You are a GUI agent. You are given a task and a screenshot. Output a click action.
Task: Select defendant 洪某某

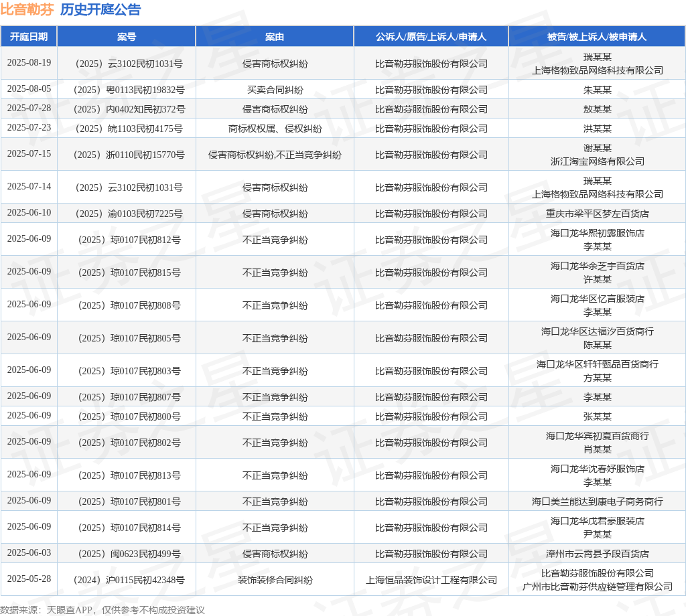point(597,129)
